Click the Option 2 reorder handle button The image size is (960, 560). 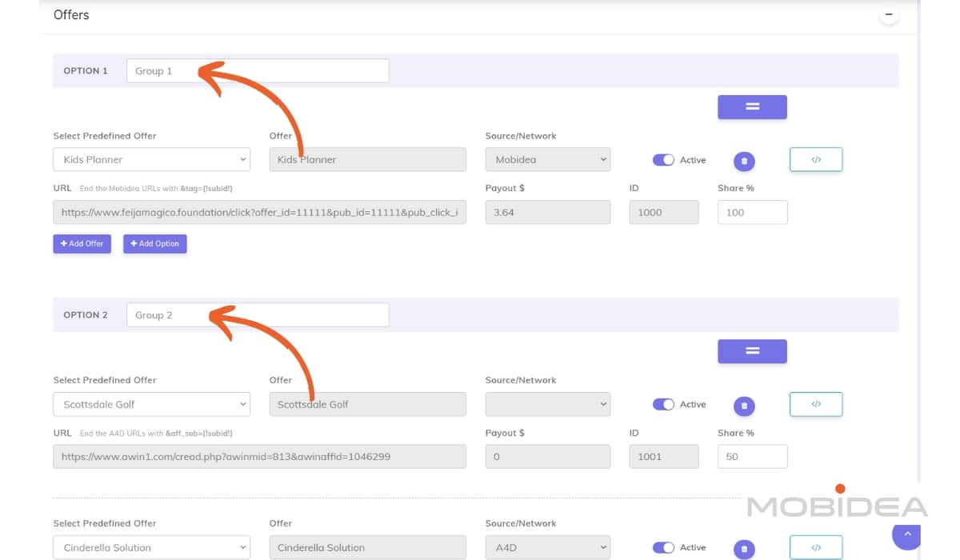752,351
